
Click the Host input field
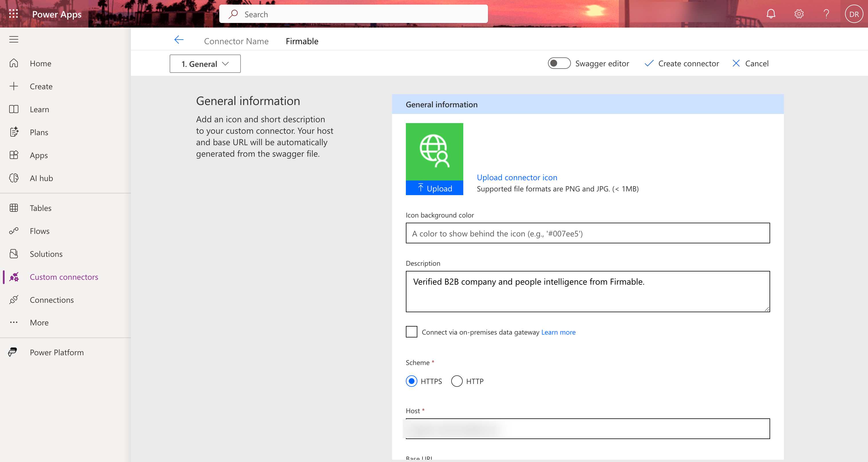pos(588,429)
